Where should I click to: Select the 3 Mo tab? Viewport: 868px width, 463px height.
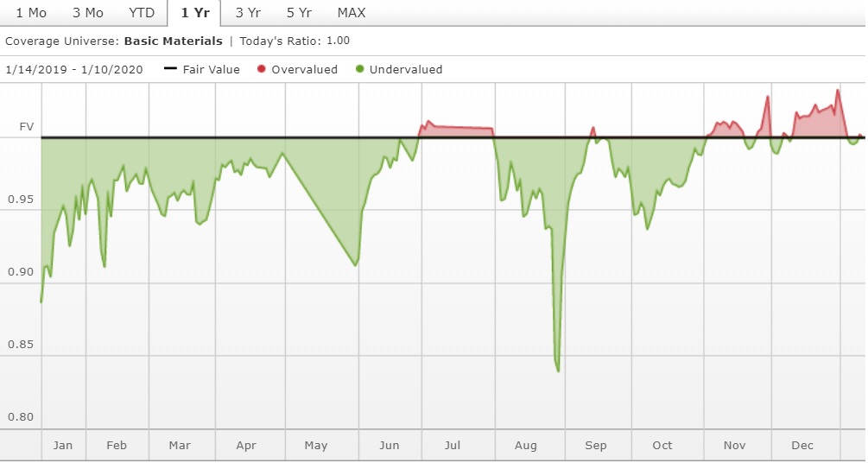point(87,13)
